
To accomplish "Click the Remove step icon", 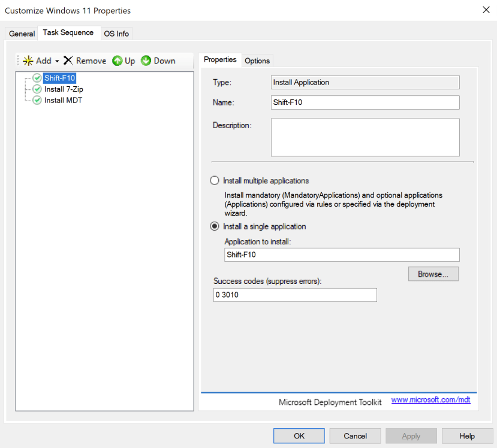I will 68,60.
